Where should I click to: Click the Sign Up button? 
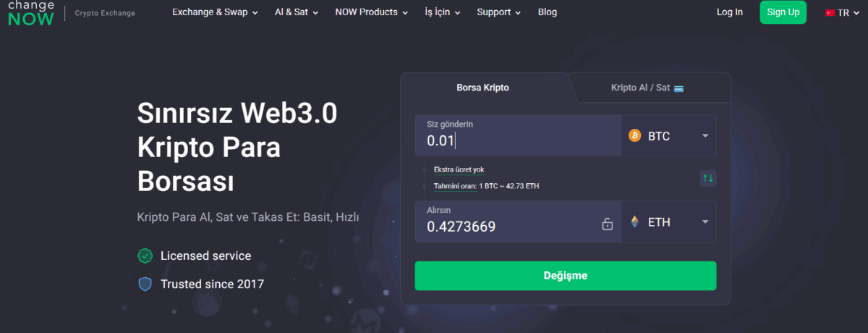783,12
